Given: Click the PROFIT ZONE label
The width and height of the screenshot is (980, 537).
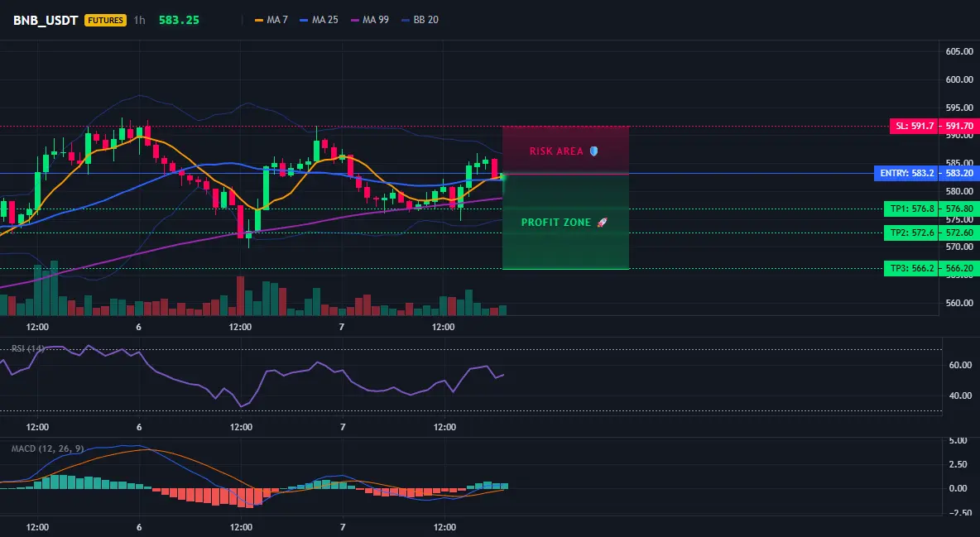Looking at the screenshot, I should tap(564, 223).
